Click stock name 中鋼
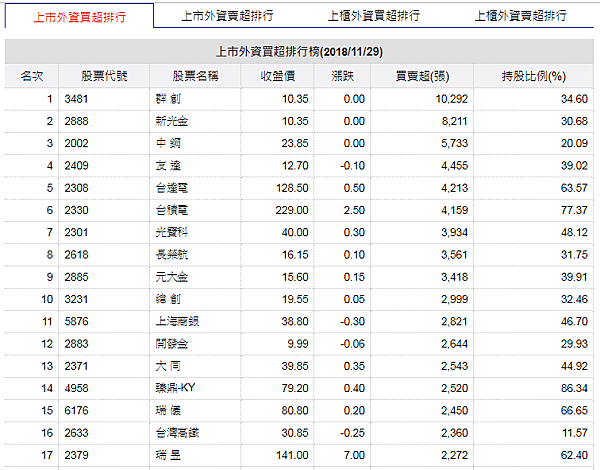Viewport: 600px width, 470px height. point(168,144)
